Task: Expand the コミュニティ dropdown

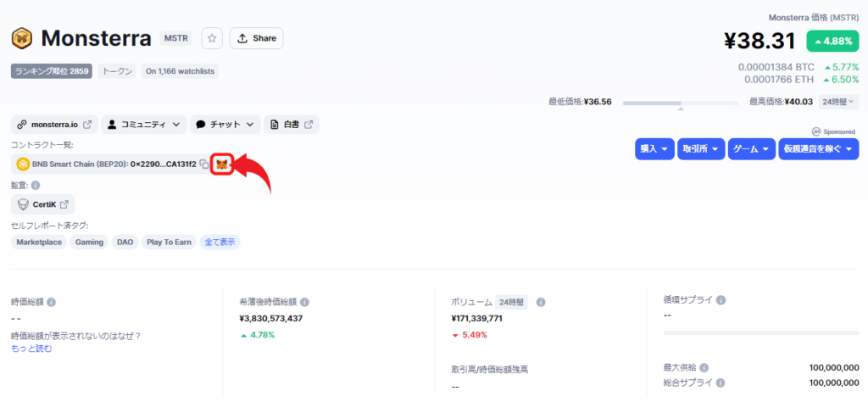Action: click(144, 125)
